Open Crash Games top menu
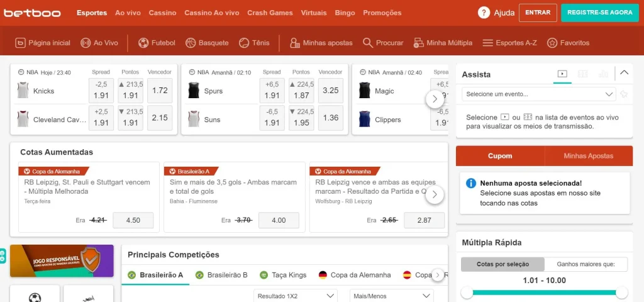The image size is (644, 302). [x=270, y=13]
